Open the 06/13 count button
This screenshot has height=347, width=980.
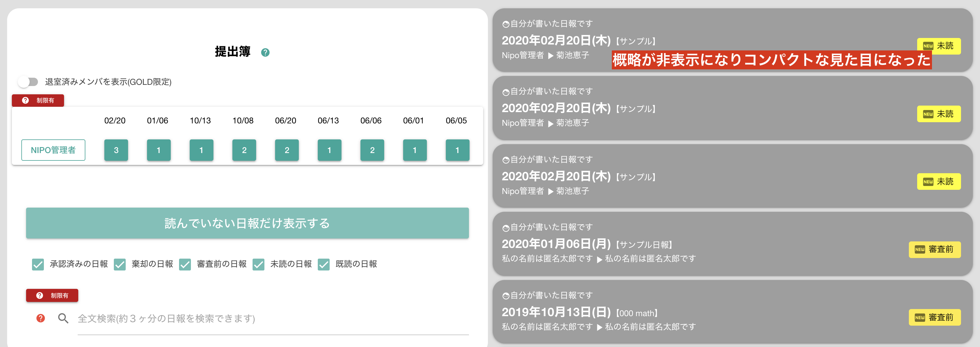[x=329, y=150]
